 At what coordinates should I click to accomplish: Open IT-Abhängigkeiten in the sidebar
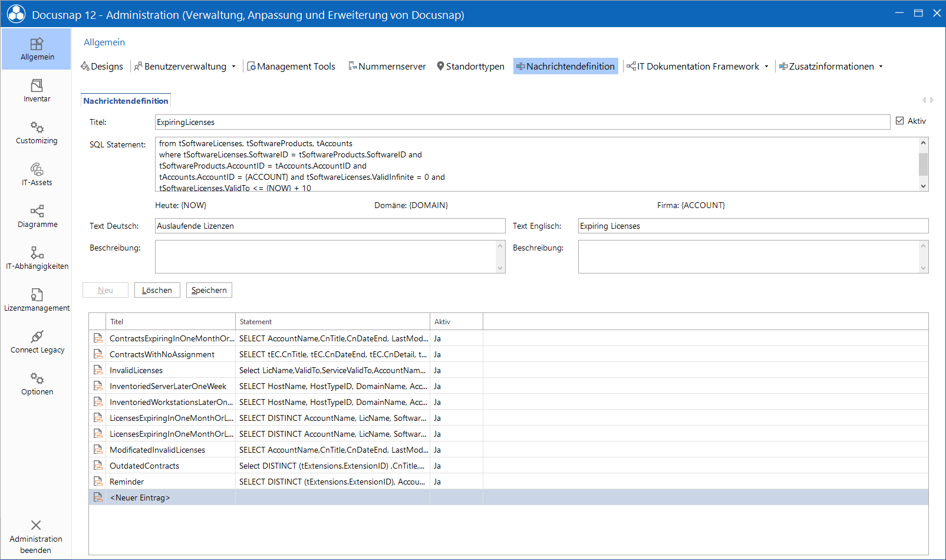37,258
